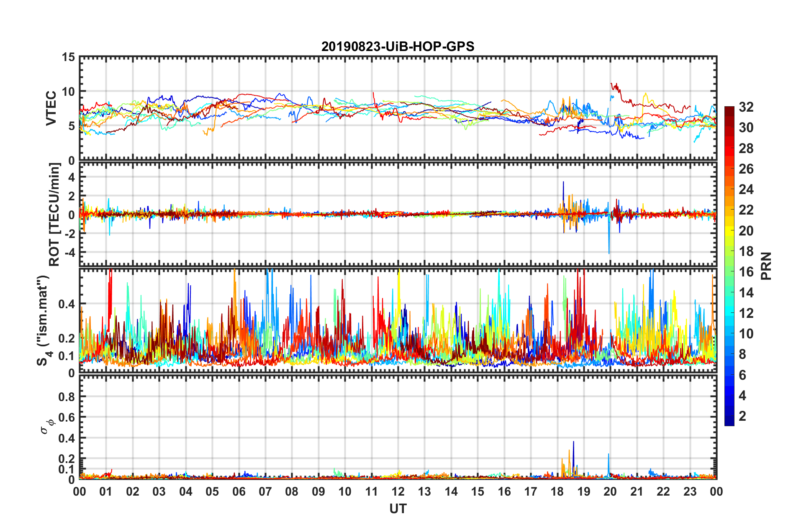Click the light-blue negative ROT spike near 20 UT

pyautogui.click(x=609, y=250)
